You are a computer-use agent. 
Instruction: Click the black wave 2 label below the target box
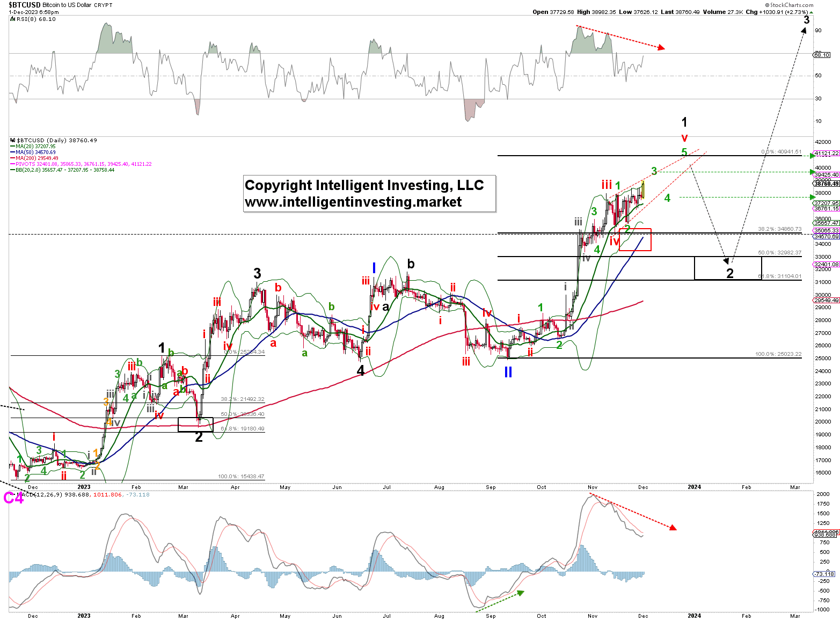730,273
